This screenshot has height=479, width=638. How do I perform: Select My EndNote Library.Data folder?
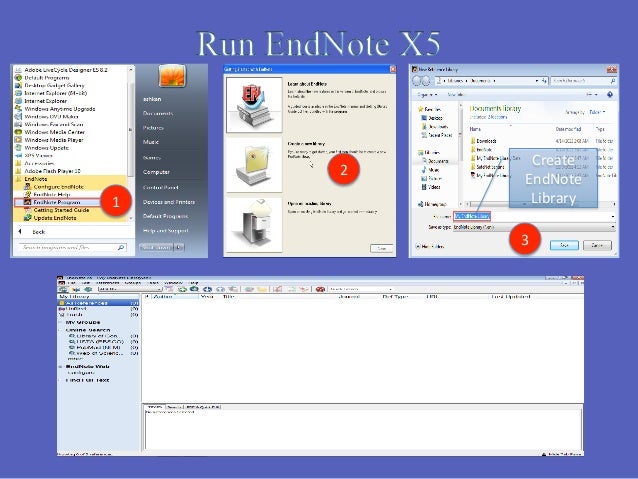pos(496,158)
